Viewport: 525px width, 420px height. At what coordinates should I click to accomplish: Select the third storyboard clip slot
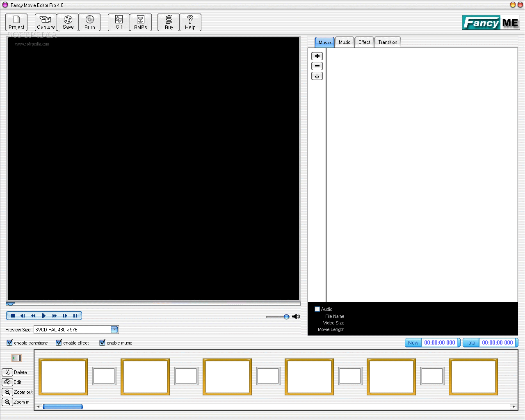(x=227, y=377)
